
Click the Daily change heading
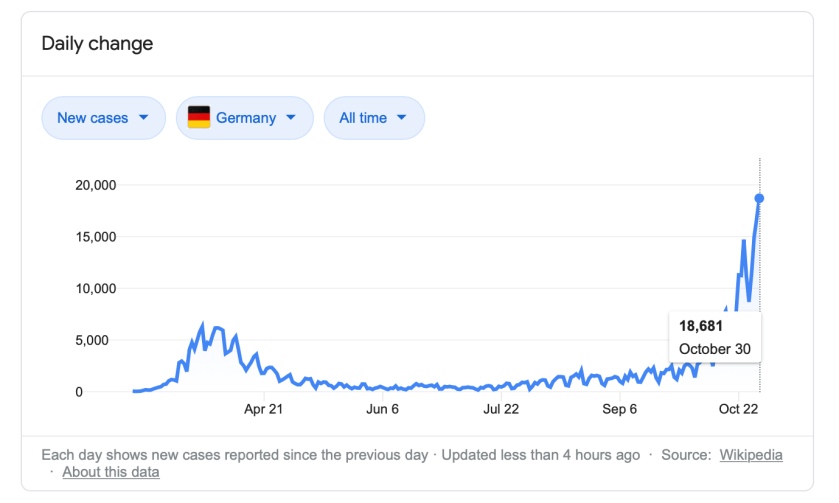(x=97, y=44)
